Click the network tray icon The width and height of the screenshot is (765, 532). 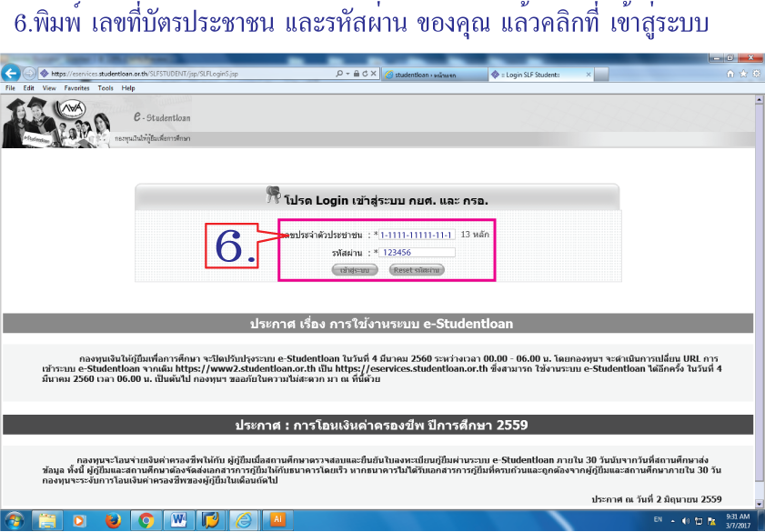(699, 521)
